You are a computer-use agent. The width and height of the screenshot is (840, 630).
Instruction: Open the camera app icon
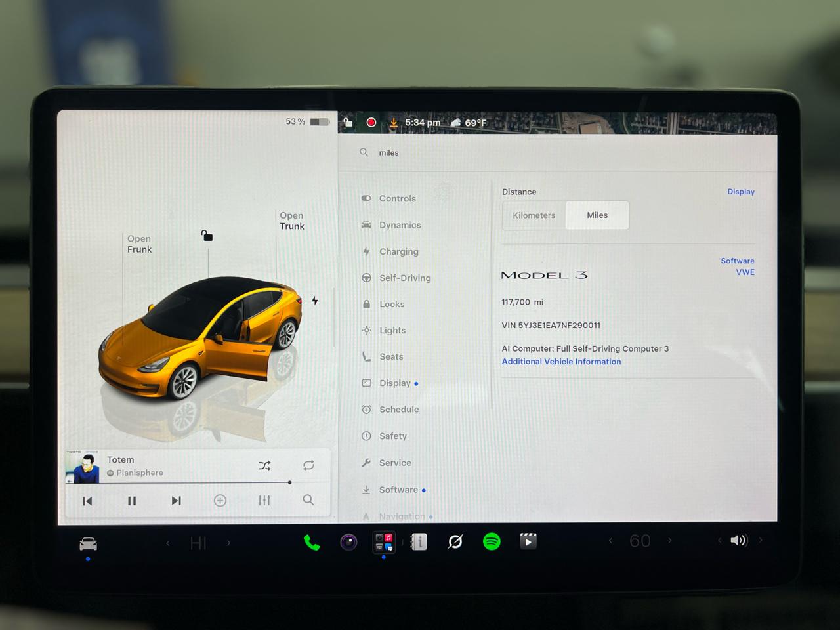348,542
